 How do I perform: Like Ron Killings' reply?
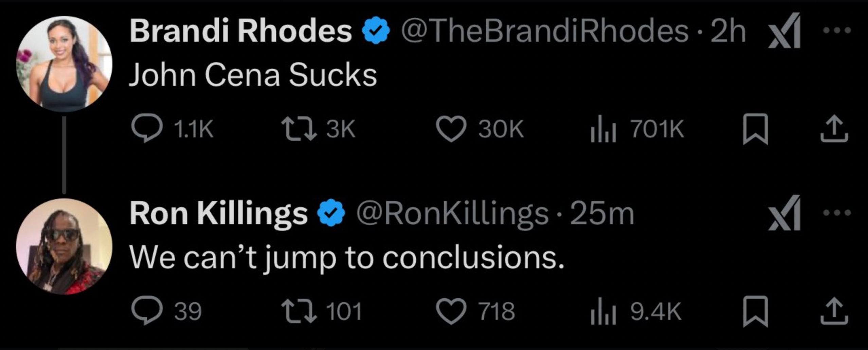pos(450,312)
